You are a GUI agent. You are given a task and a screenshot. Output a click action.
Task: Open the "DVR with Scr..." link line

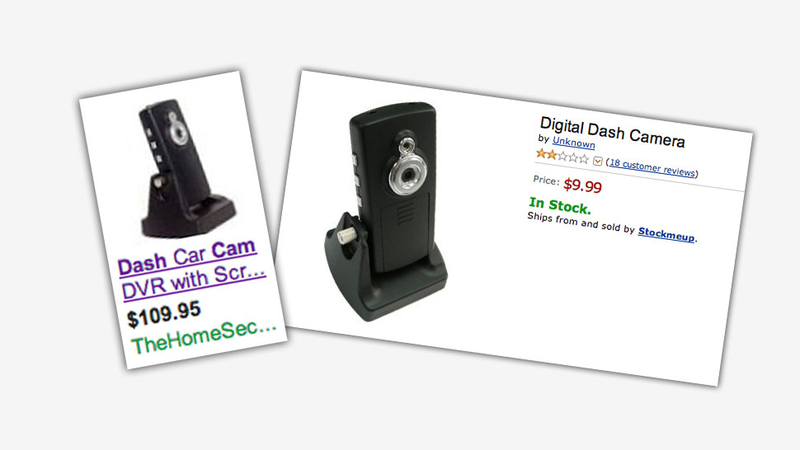[x=194, y=282]
